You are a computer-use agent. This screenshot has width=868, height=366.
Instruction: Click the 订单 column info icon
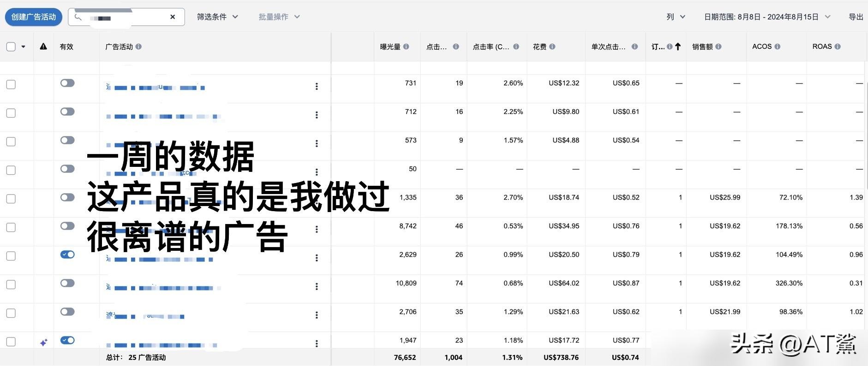coord(670,47)
